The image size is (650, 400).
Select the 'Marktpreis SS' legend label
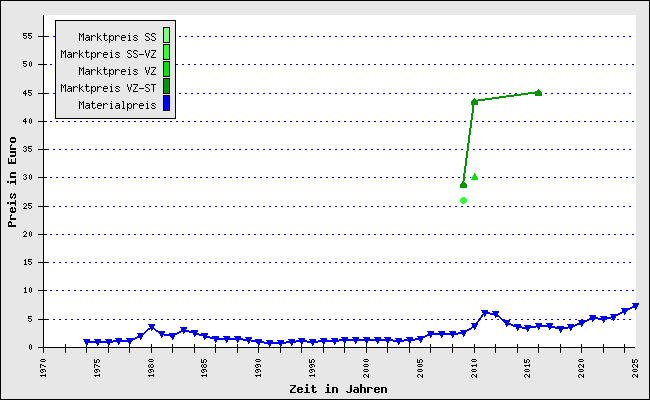tap(117, 37)
